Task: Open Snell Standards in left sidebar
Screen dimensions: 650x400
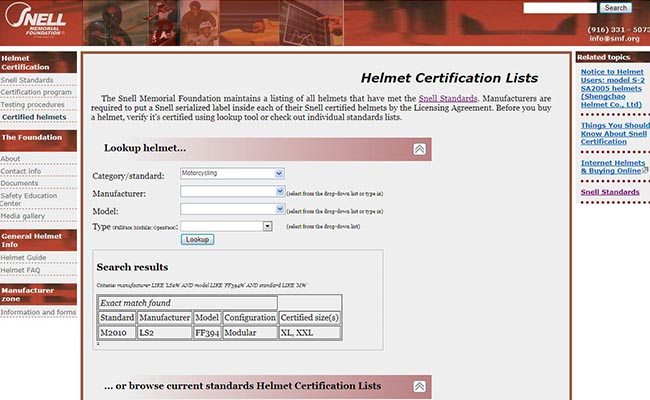Action: [27, 80]
